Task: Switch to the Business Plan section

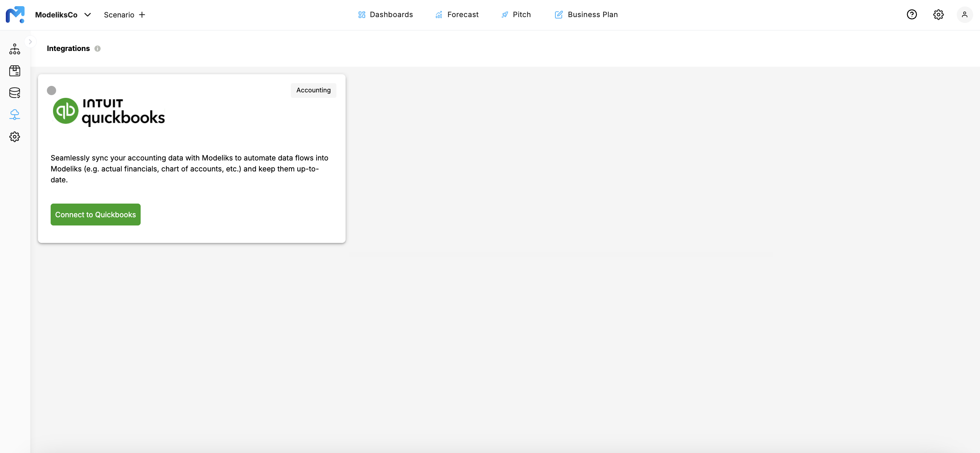Action: coord(586,14)
